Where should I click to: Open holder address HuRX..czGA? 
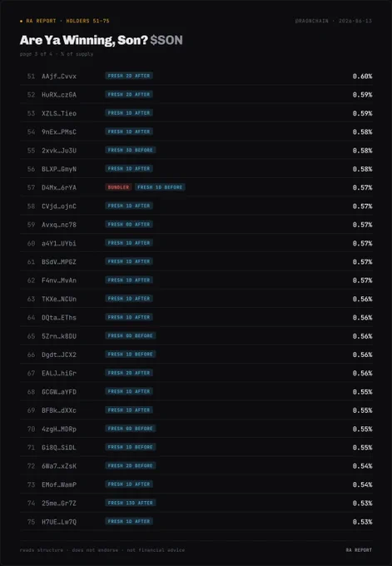click(x=59, y=95)
